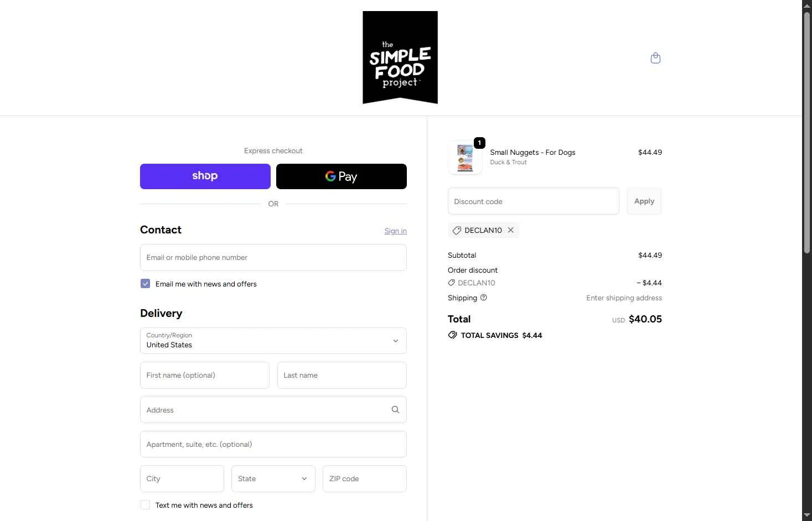Viewport: 812px width, 521px height.
Task: Click The Simple Food Project logo
Action: coord(400,58)
